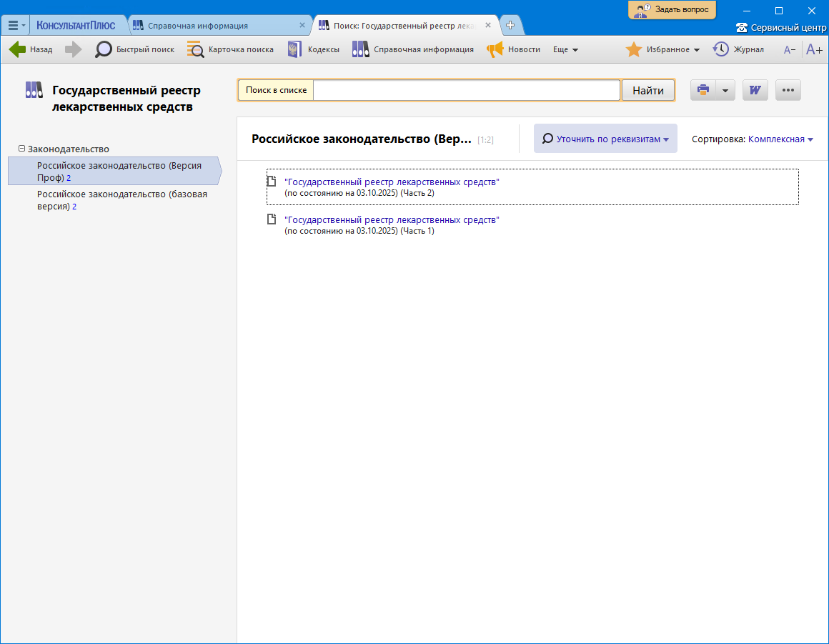Collapse the Законодательство tree section

click(21, 149)
